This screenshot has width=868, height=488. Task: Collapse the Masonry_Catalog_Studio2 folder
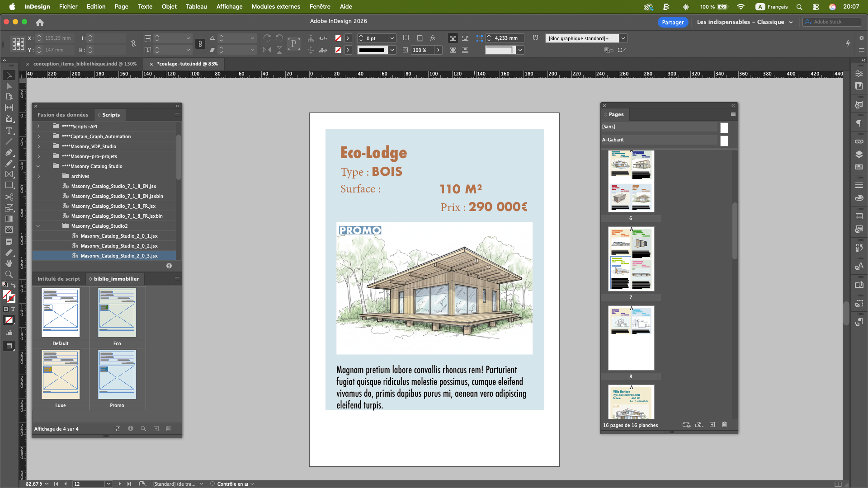38,226
